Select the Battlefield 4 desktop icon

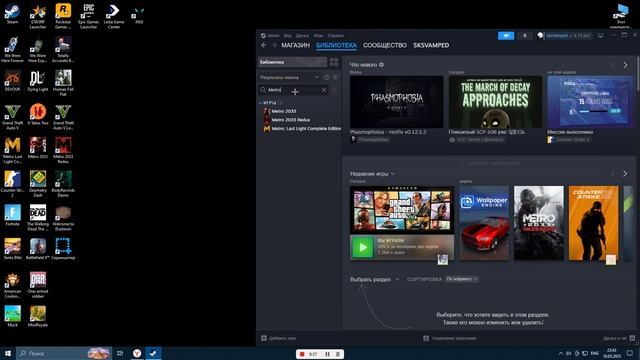(38, 249)
